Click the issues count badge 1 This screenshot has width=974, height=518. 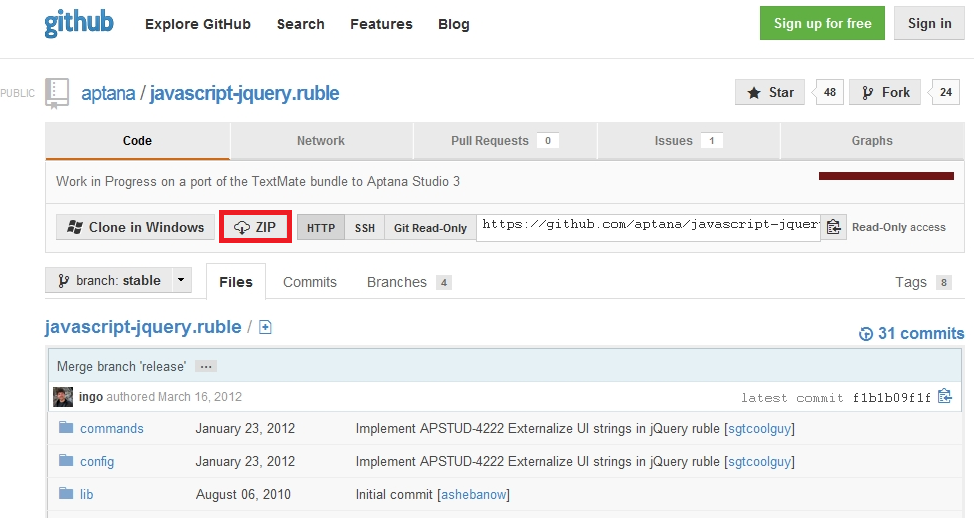click(712, 141)
